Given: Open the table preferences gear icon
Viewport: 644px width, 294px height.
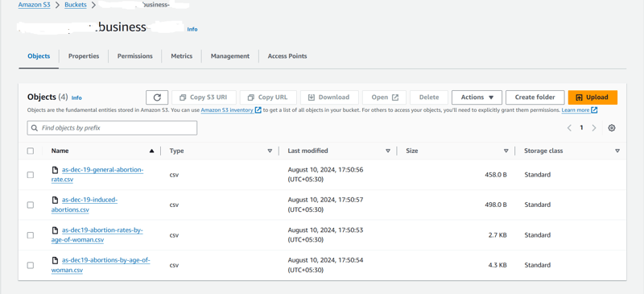Looking at the screenshot, I should (x=612, y=128).
